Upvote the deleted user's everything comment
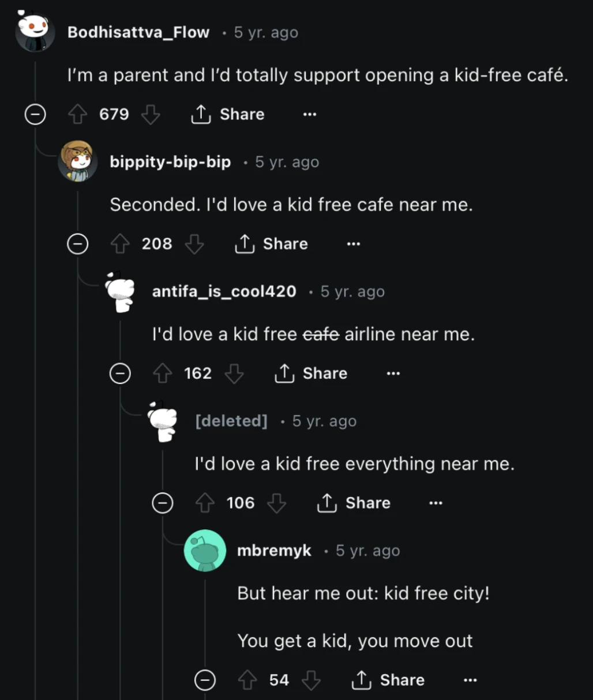This screenshot has height=700, width=593. tap(205, 503)
